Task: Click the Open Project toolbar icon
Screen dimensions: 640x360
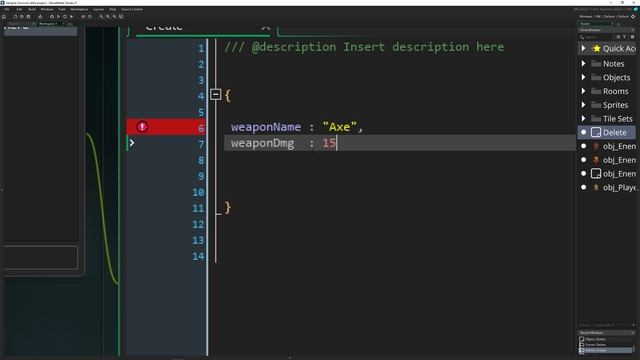Action: point(22,16)
